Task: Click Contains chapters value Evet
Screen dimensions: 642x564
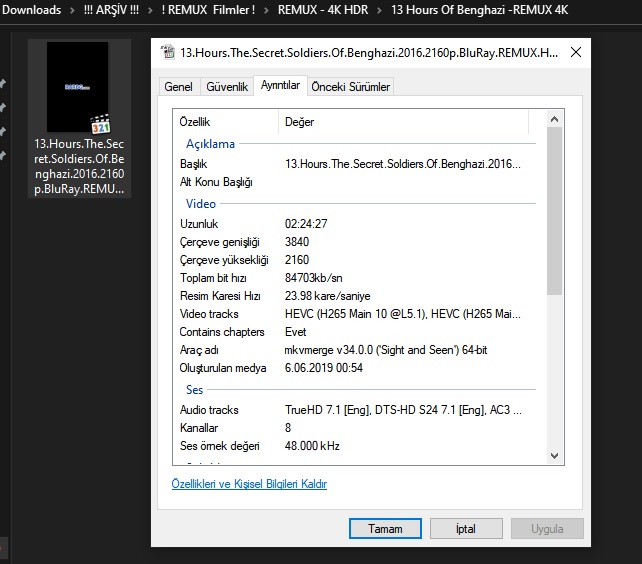Action: coord(296,332)
